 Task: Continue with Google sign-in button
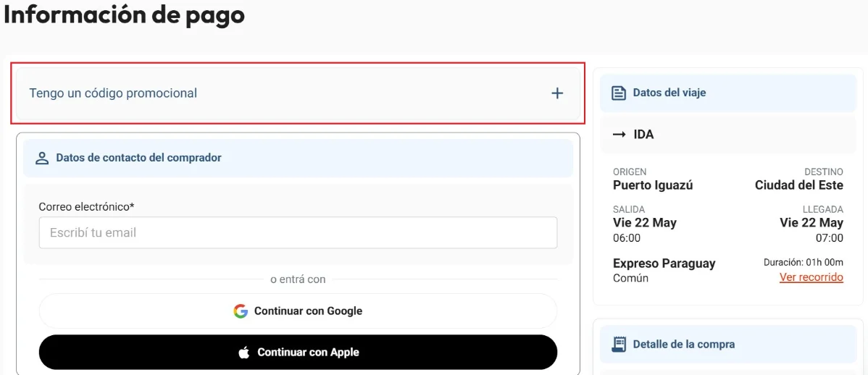click(x=298, y=311)
